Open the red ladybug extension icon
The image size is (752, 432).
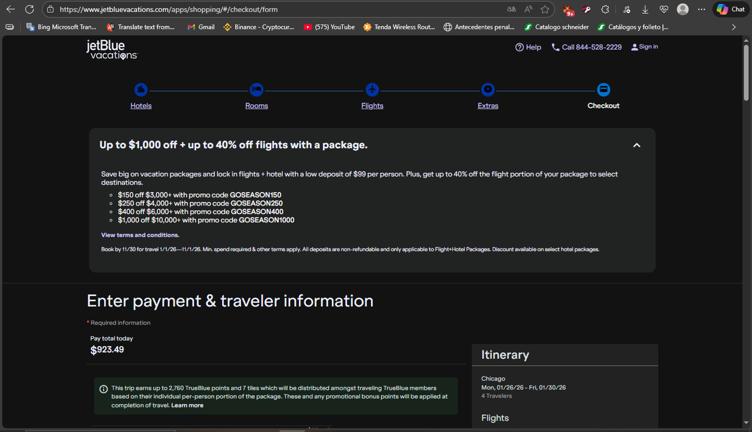pyautogui.click(x=569, y=10)
